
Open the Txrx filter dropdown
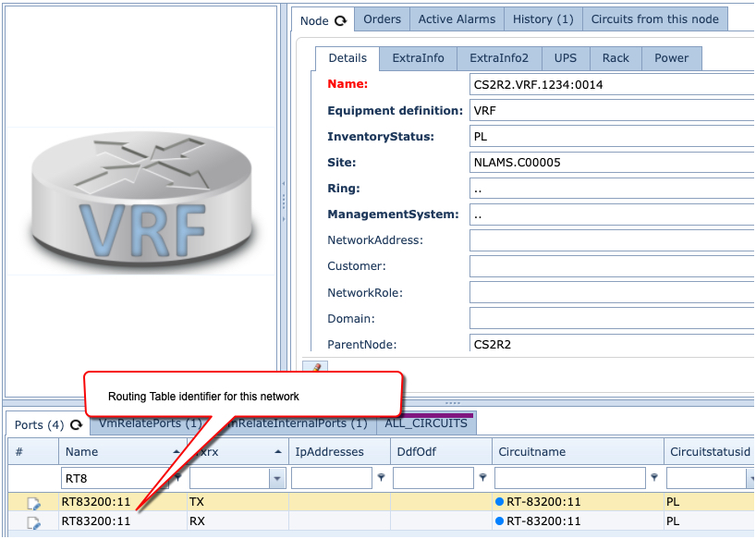(x=277, y=478)
